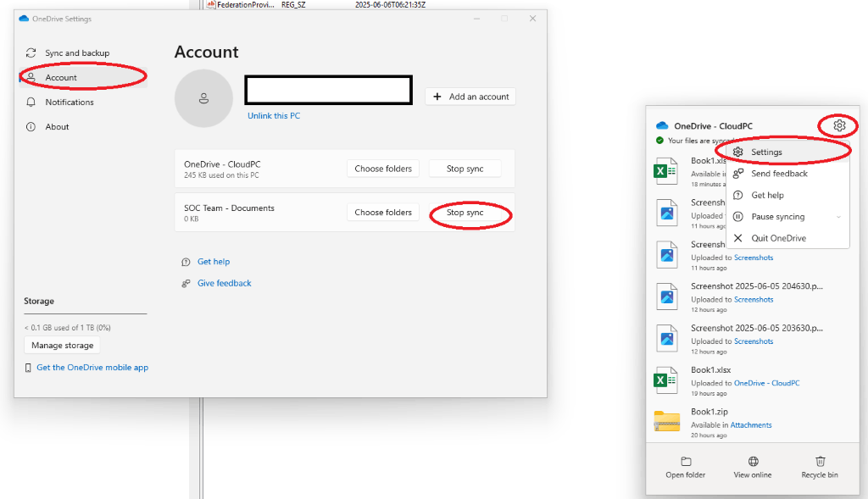Click the Open folder icon
Screen dimensions: 868x499
[x=686, y=462]
